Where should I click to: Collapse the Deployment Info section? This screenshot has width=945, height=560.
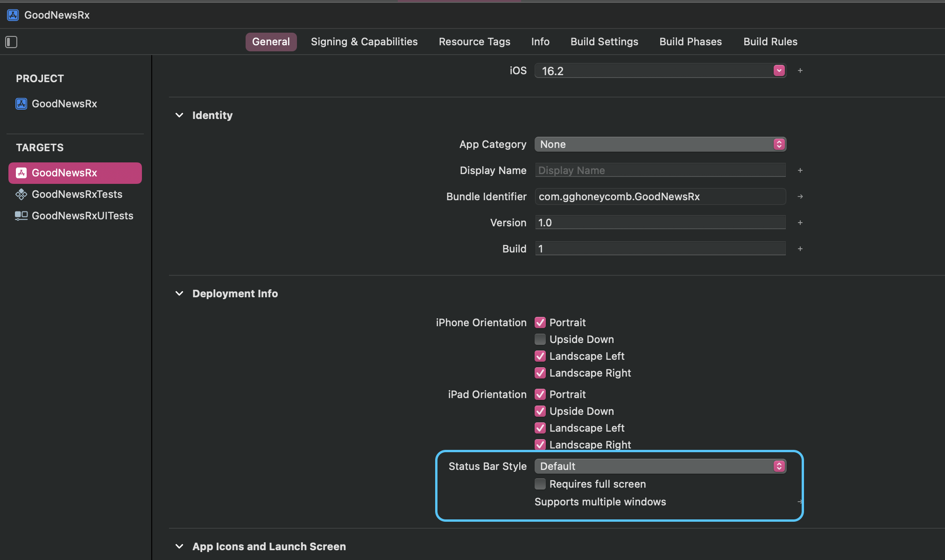pyautogui.click(x=179, y=294)
